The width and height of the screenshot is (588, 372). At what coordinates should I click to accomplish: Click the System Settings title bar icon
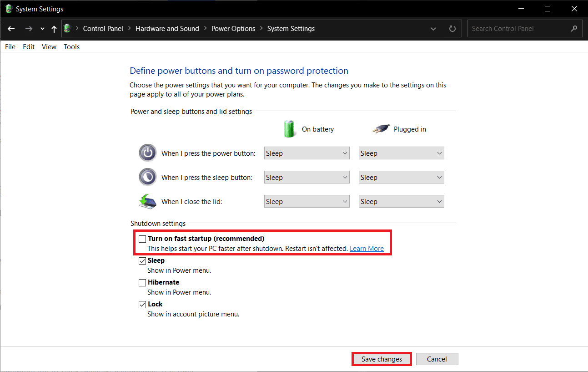click(x=9, y=9)
